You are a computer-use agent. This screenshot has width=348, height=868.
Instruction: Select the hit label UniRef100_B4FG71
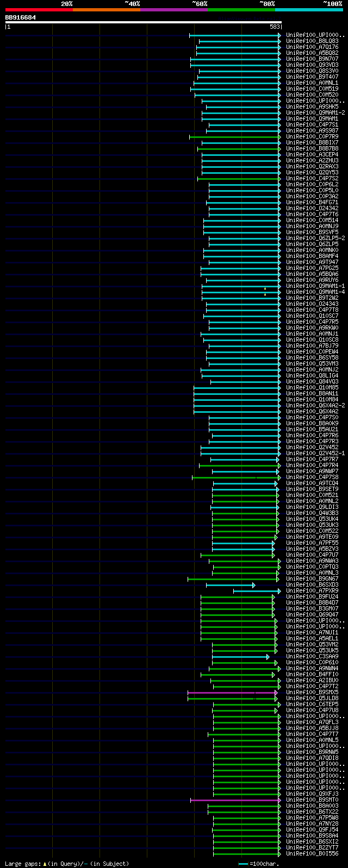click(x=312, y=202)
